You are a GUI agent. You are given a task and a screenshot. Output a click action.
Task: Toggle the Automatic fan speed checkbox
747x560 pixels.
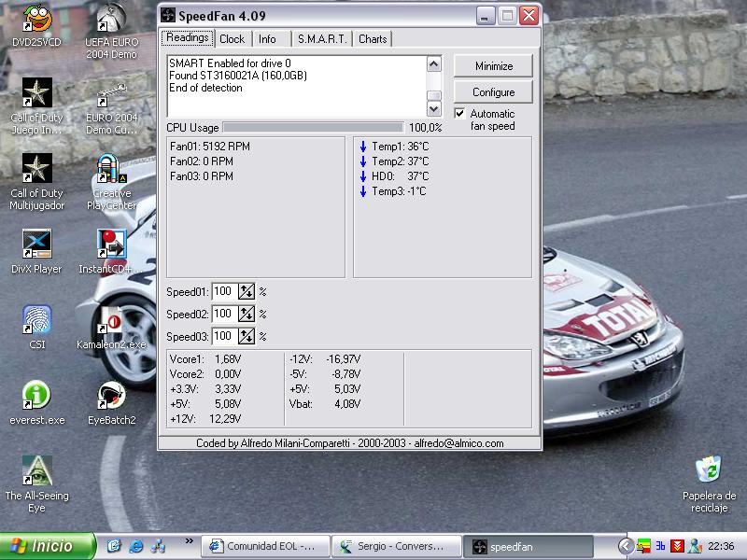tap(459, 114)
